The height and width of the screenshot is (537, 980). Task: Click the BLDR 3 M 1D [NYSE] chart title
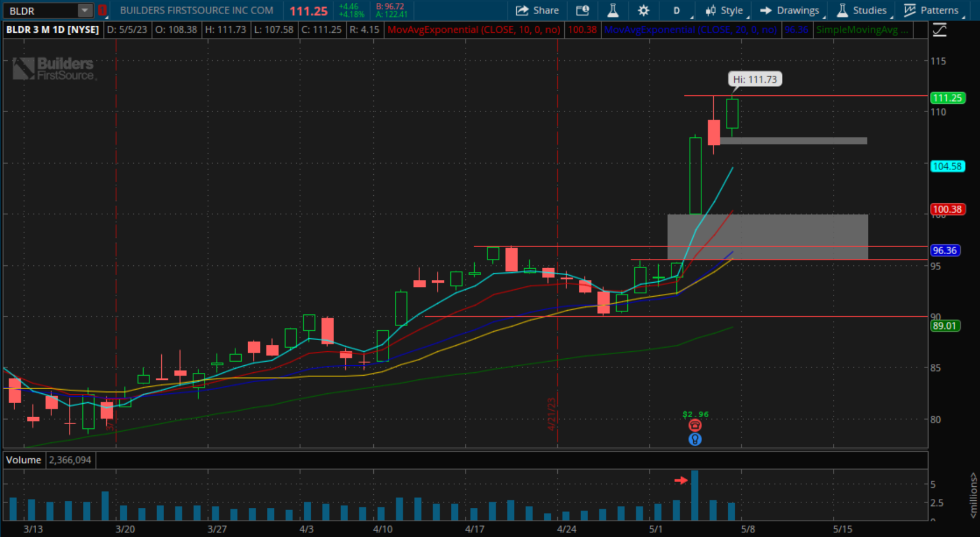pyautogui.click(x=53, y=29)
